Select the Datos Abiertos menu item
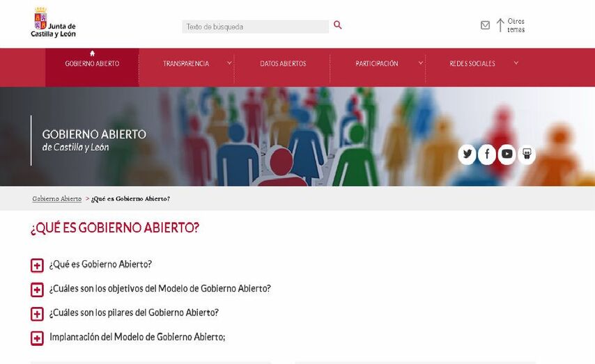Screen dimensions: 595x364 283,64
